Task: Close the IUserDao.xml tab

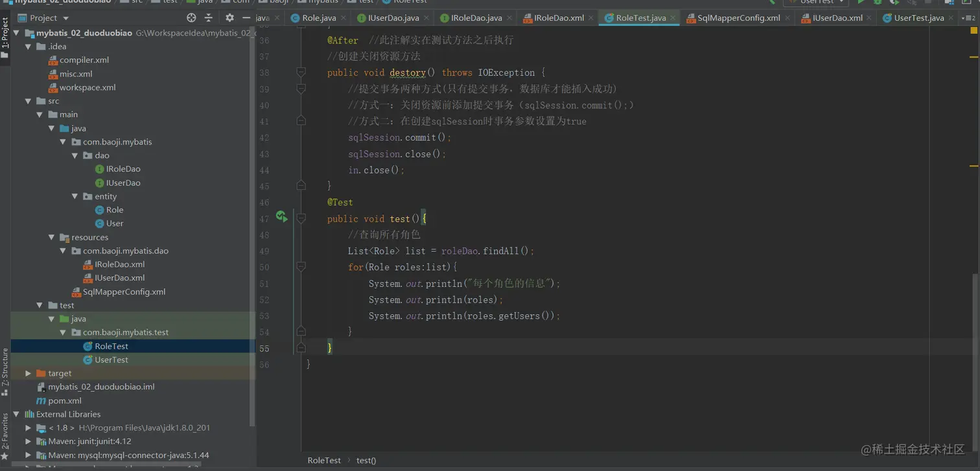Action: tap(869, 18)
